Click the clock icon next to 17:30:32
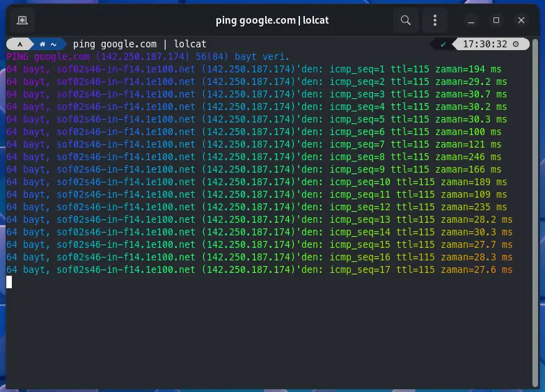 pos(516,44)
